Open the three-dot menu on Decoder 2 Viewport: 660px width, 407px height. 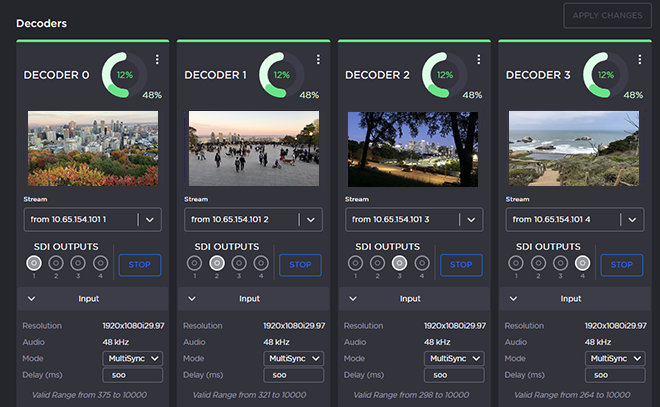click(480, 60)
